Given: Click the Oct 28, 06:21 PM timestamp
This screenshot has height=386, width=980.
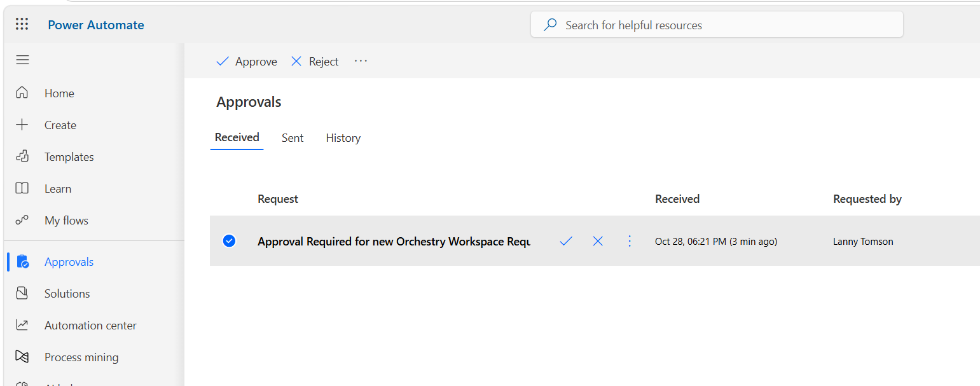Looking at the screenshot, I should [716, 242].
